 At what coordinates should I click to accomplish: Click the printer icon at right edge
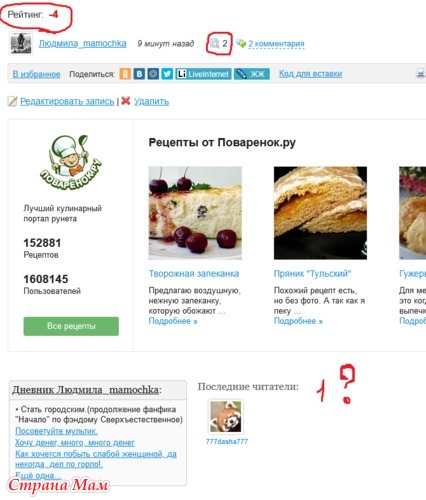tap(421, 73)
